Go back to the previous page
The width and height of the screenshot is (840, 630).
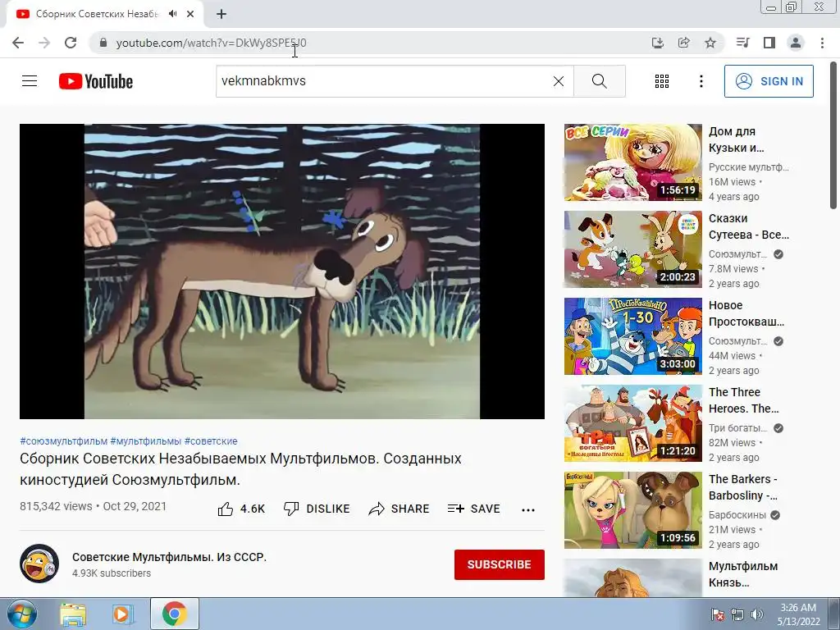click(18, 43)
